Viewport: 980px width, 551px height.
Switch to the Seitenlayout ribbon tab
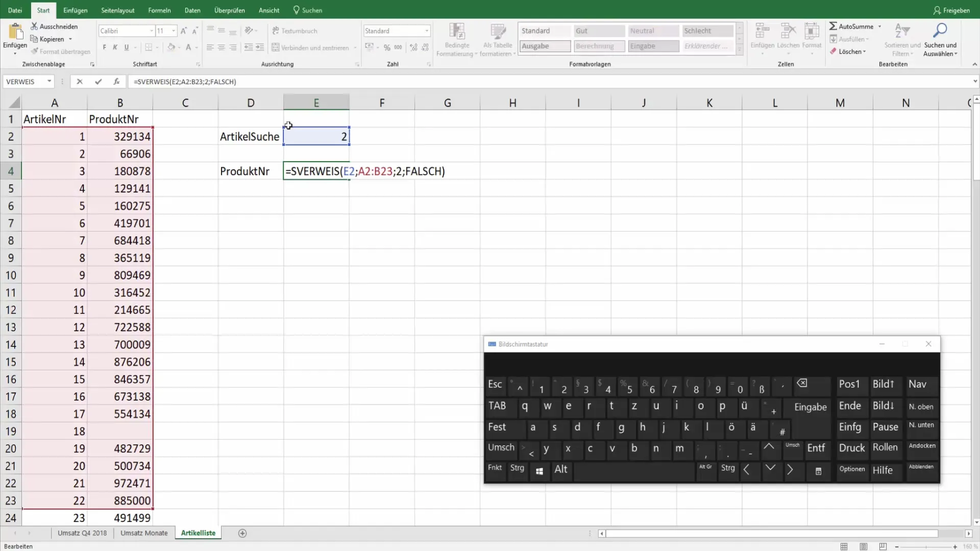[x=118, y=10]
